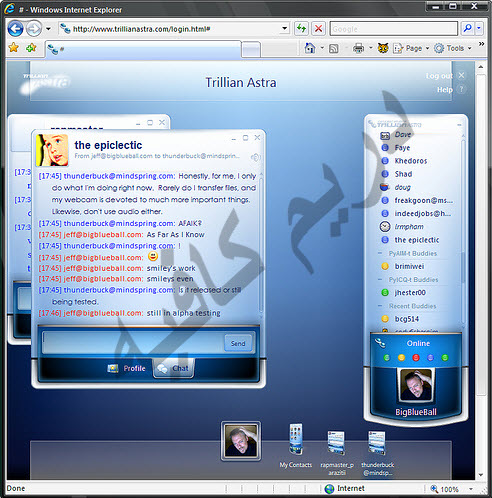Screen dimensions: 492x498
Task: Select the epiclectic in contact list
Action: pyautogui.click(x=417, y=240)
